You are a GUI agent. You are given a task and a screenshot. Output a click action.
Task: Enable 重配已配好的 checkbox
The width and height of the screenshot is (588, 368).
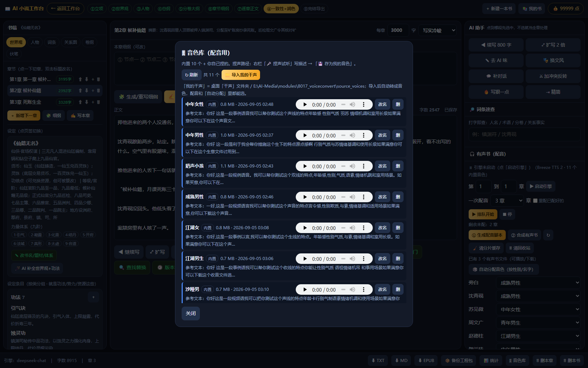pos(535,201)
